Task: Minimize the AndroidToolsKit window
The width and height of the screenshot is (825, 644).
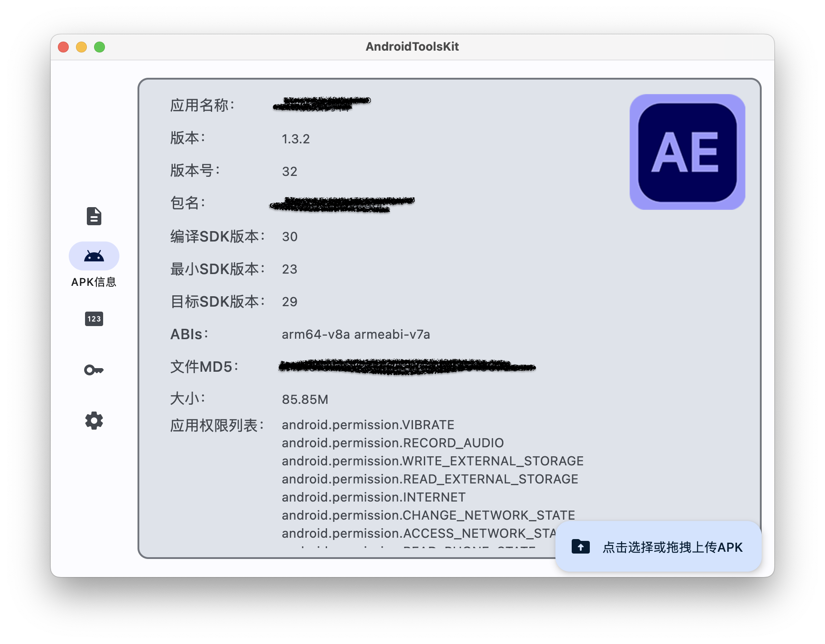Action: coord(81,47)
